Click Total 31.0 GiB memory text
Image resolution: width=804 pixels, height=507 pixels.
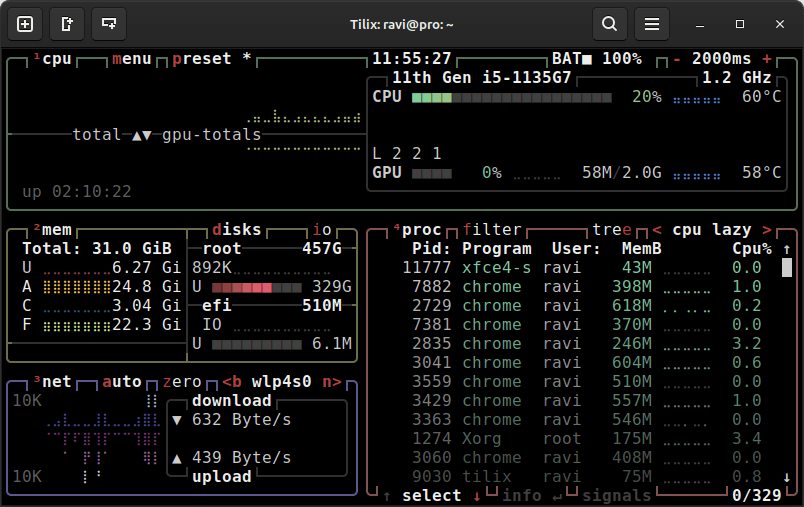click(97, 249)
